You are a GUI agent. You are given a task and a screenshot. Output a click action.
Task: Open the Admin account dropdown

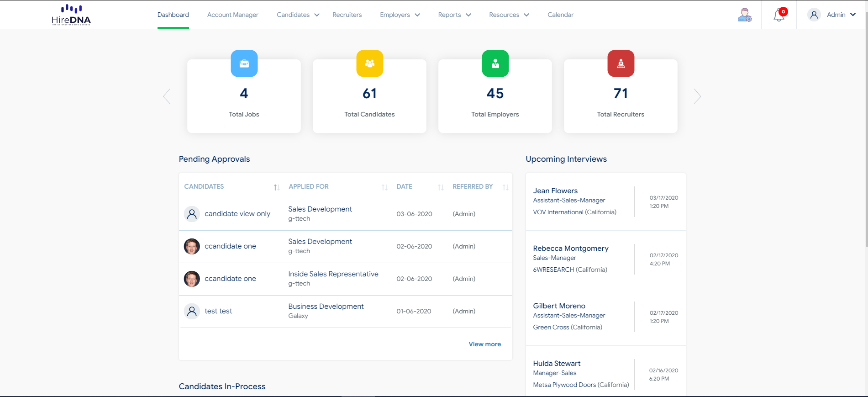(x=831, y=15)
